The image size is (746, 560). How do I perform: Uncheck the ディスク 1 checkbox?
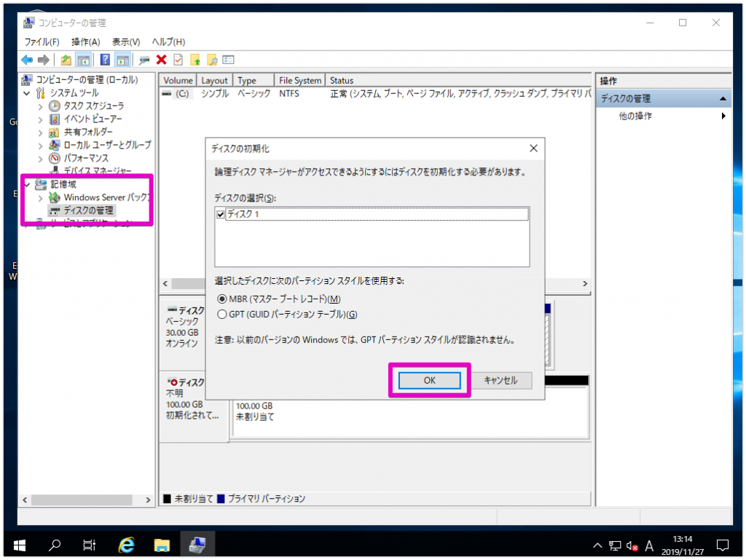(221, 214)
